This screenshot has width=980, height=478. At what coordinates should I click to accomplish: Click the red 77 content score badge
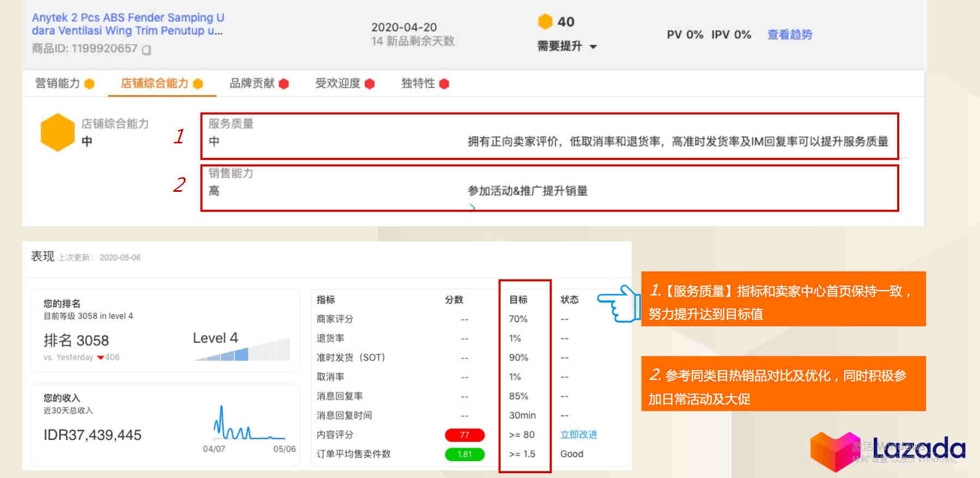coord(464,434)
